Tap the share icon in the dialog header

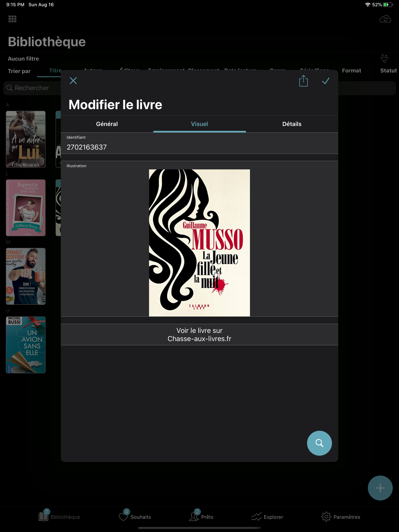click(x=303, y=81)
